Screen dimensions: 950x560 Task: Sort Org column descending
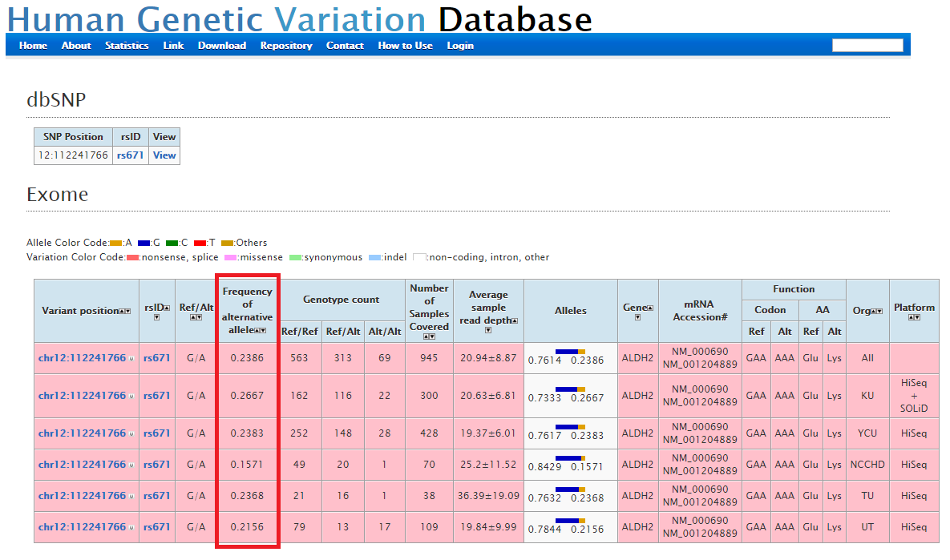[x=879, y=311]
